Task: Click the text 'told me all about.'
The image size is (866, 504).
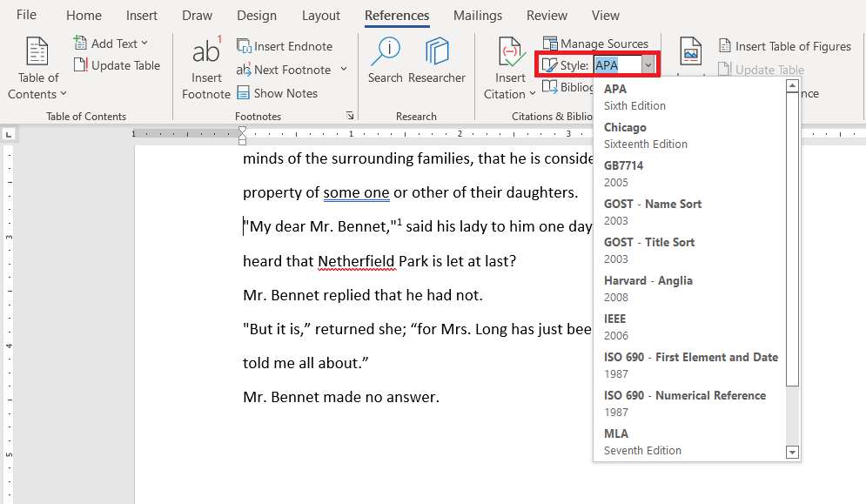Action: [305, 363]
